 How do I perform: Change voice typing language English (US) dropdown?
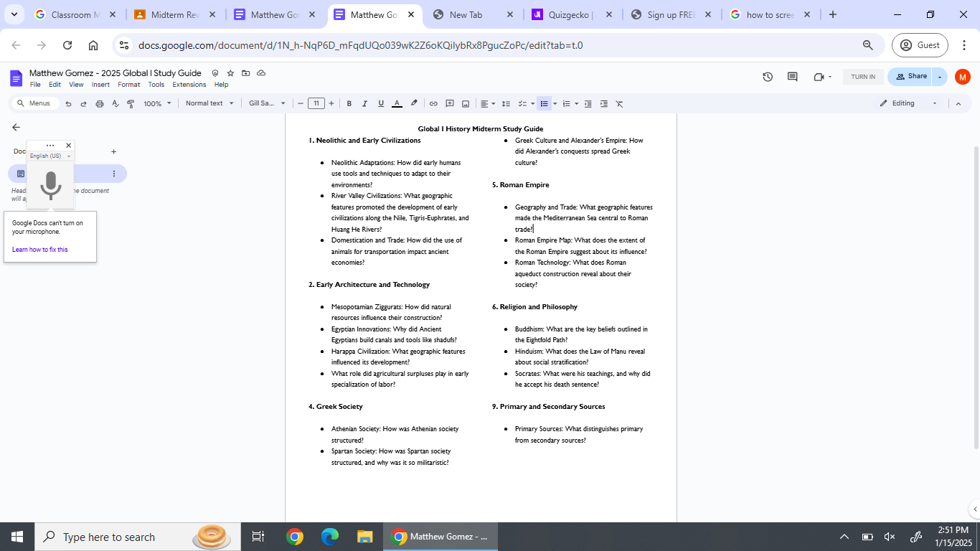click(x=50, y=156)
